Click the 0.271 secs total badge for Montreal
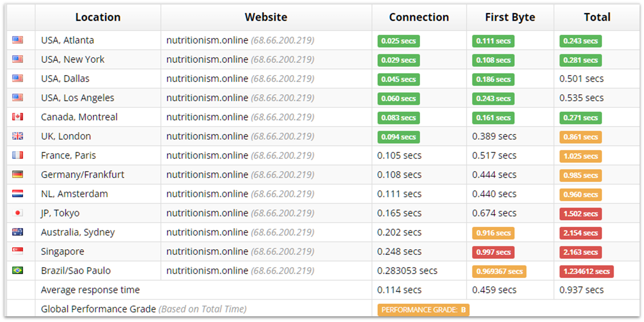This screenshot has width=644, height=322. click(580, 118)
